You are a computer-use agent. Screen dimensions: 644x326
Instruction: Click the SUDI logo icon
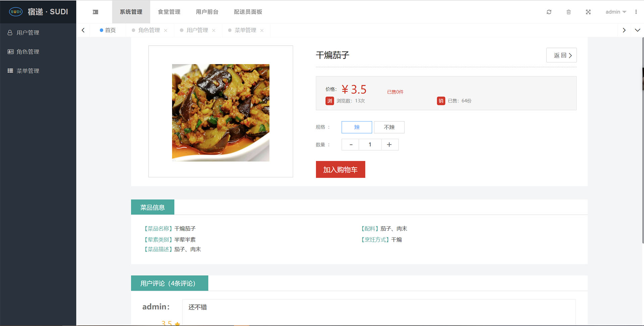pyautogui.click(x=16, y=12)
